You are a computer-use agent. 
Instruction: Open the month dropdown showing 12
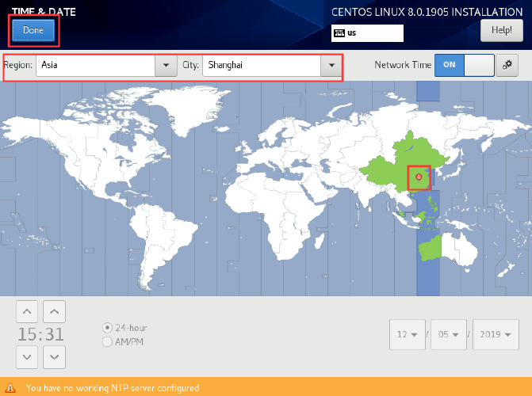coord(408,335)
